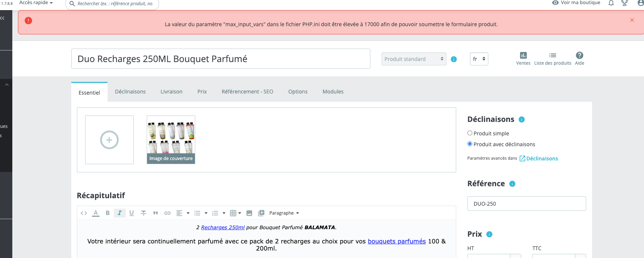Follow the bouquets parfumés link
Screen dimensions: 644x258
coord(396,241)
